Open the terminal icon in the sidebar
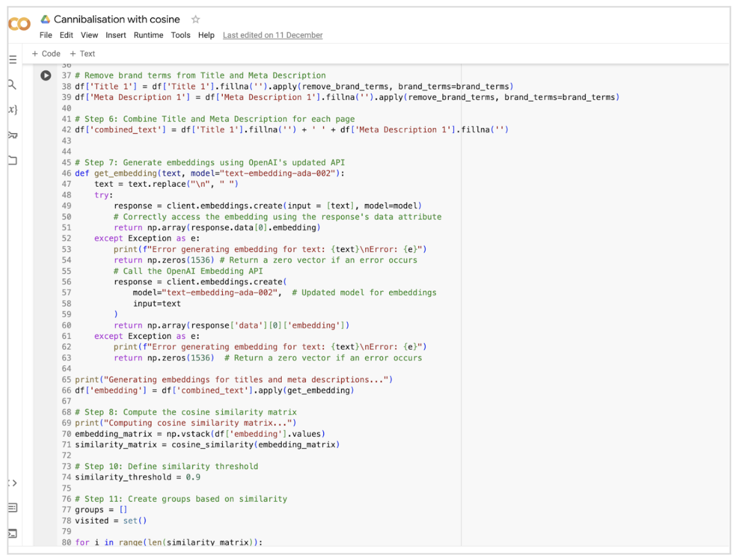This screenshot has width=742, height=560. 12,533
